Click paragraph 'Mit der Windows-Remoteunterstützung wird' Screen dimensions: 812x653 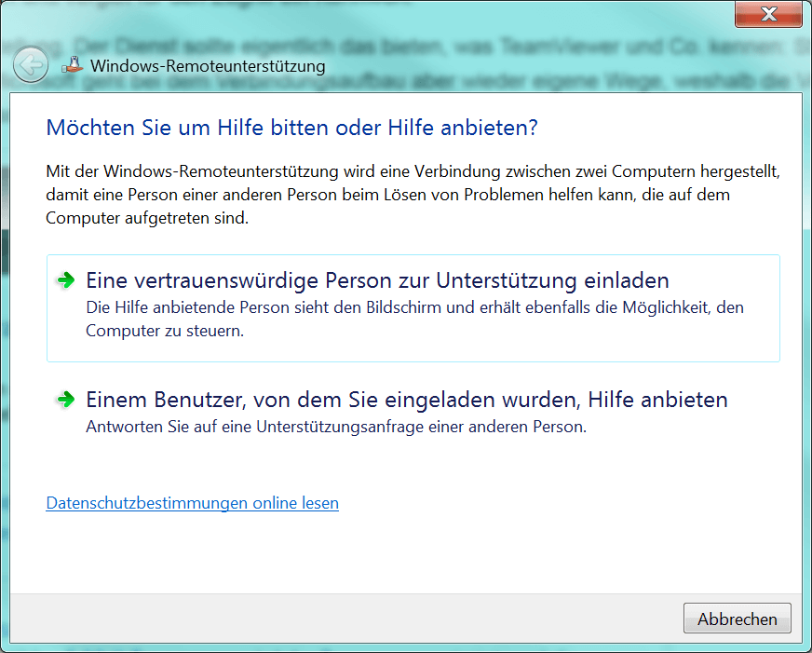(x=413, y=195)
